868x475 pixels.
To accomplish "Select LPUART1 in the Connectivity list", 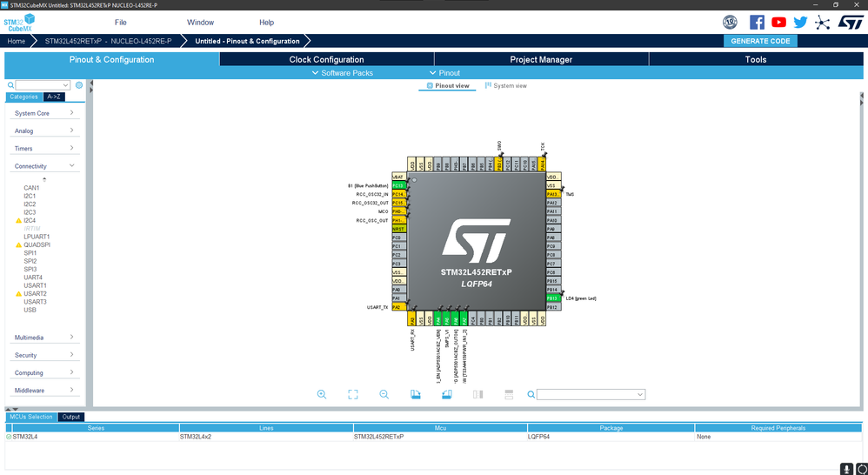I will click(37, 237).
